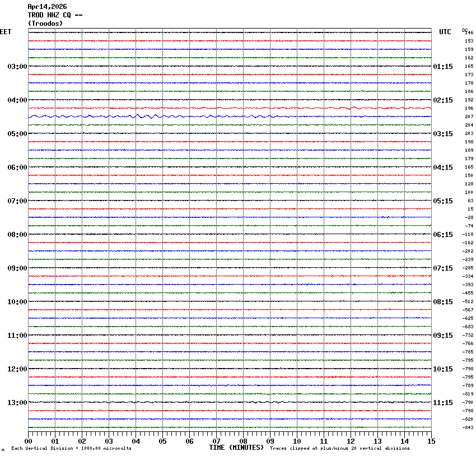Click the Apr14,2026 date header
This screenshot has height=456, width=476.
pyautogui.click(x=47, y=7)
